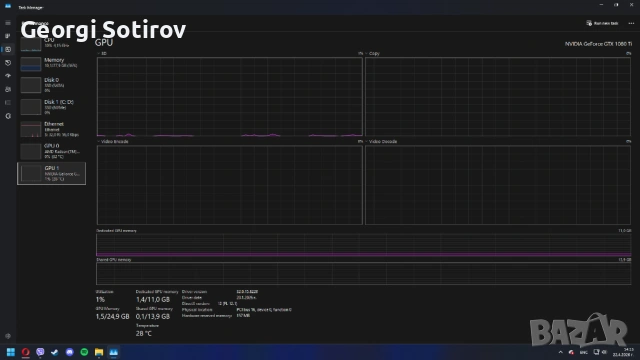
Task: Open the hamburger navigation menu
Action: click(x=8, y=23)
